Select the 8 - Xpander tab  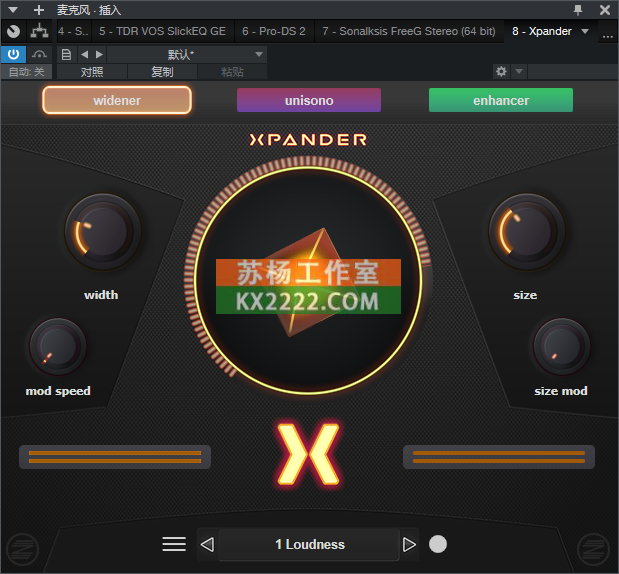[542, 31]
